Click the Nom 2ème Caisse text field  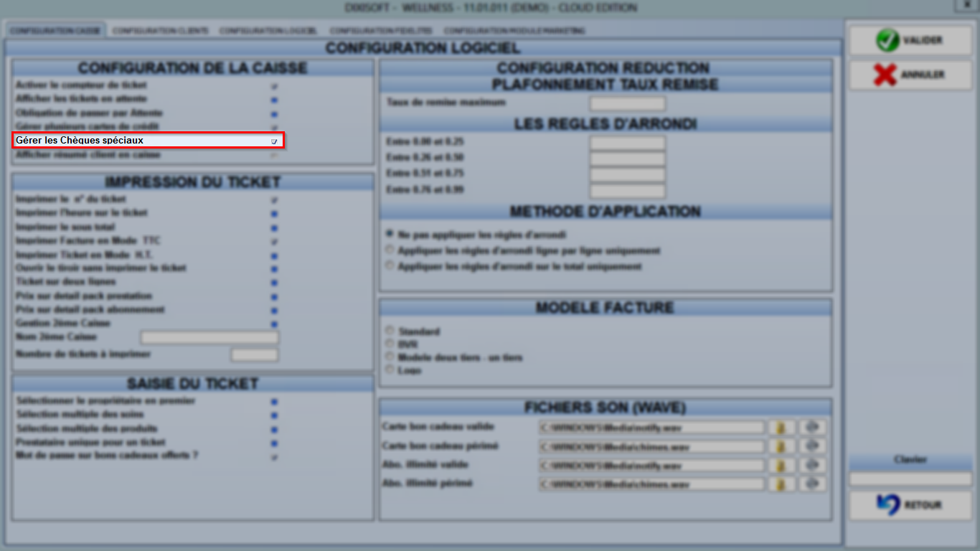pyautogui.click(x=209, y=338)
